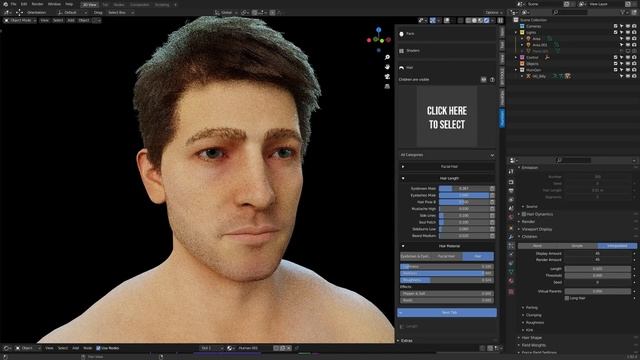Toggle exclude checkbox for Objects collection
The image size is (640, 360).
click(x=616, y=64)
